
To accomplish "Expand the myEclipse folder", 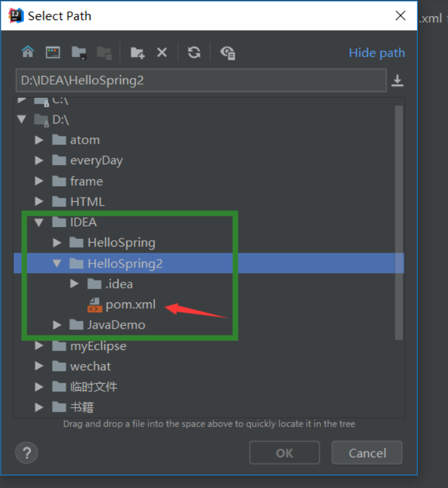I will pos(39,346).
